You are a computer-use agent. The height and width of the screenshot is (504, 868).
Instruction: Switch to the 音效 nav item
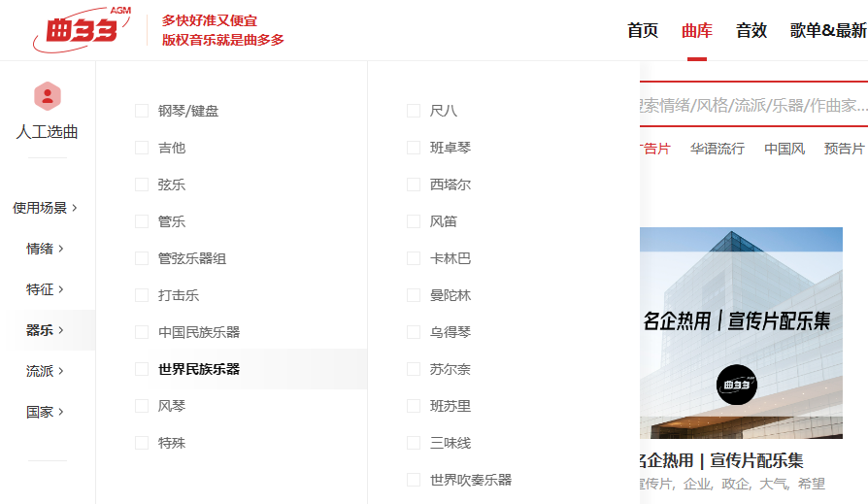click(x=751, y=30)
